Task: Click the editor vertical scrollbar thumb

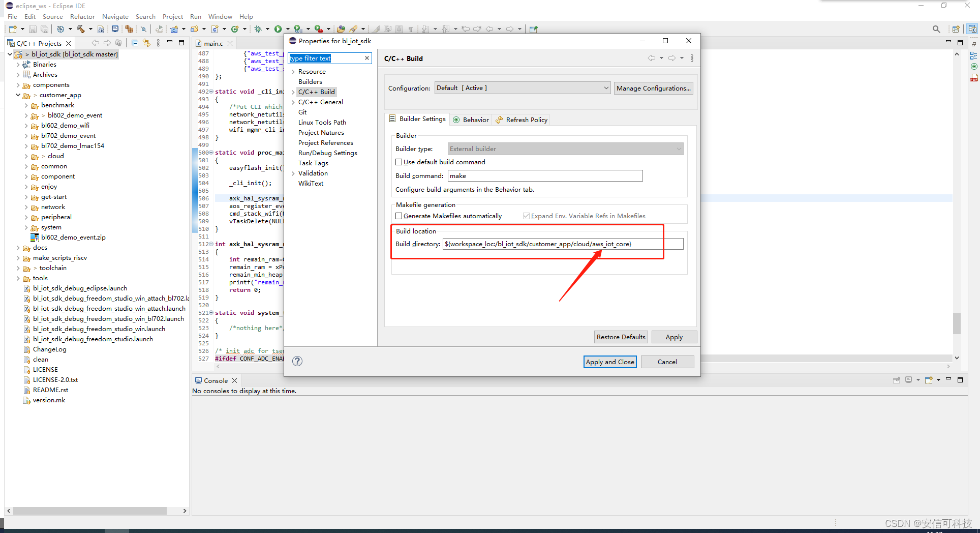Action: pyautogui.click(x=957, y=323)
